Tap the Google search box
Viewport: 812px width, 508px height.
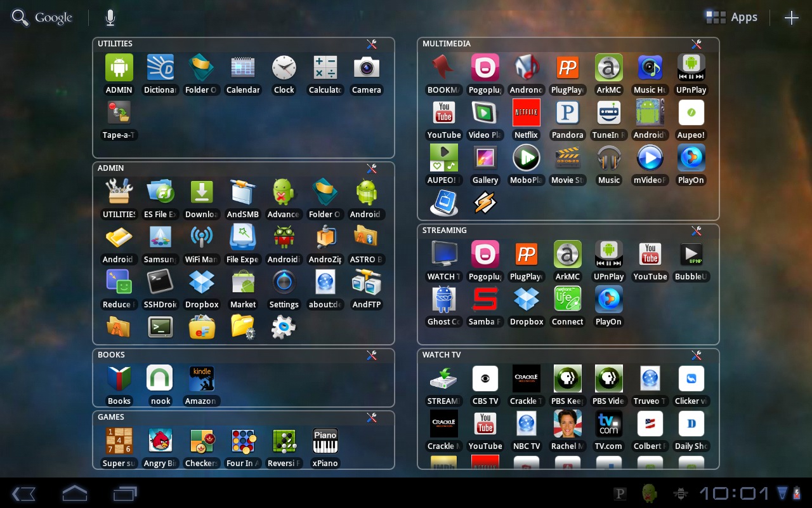click(x=42, y=18)
